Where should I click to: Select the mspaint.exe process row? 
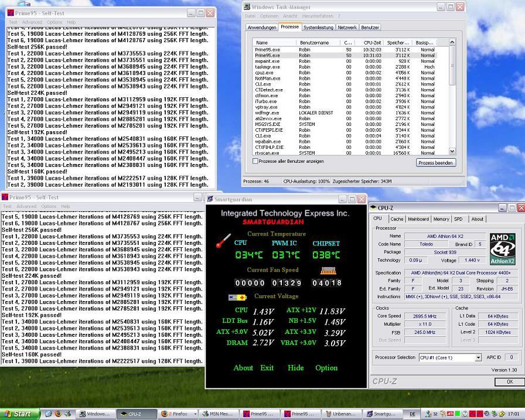point(345,62)
